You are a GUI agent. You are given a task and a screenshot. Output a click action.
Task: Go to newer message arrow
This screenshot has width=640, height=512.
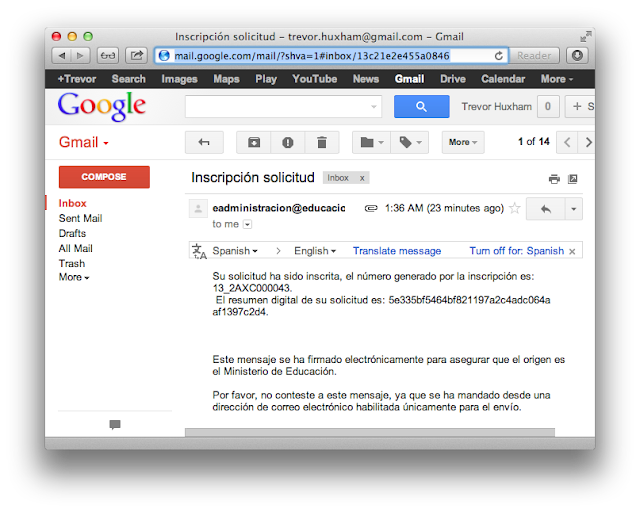(x=567, y=142)
